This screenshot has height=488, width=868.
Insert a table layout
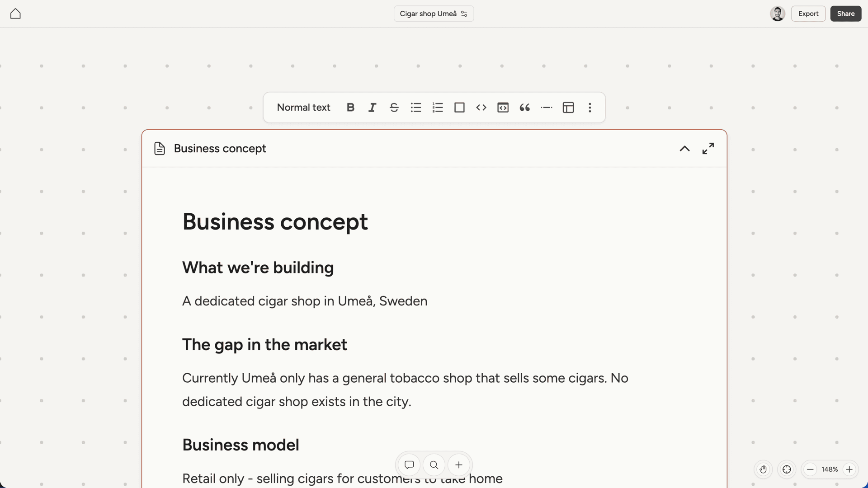[568, 108]
